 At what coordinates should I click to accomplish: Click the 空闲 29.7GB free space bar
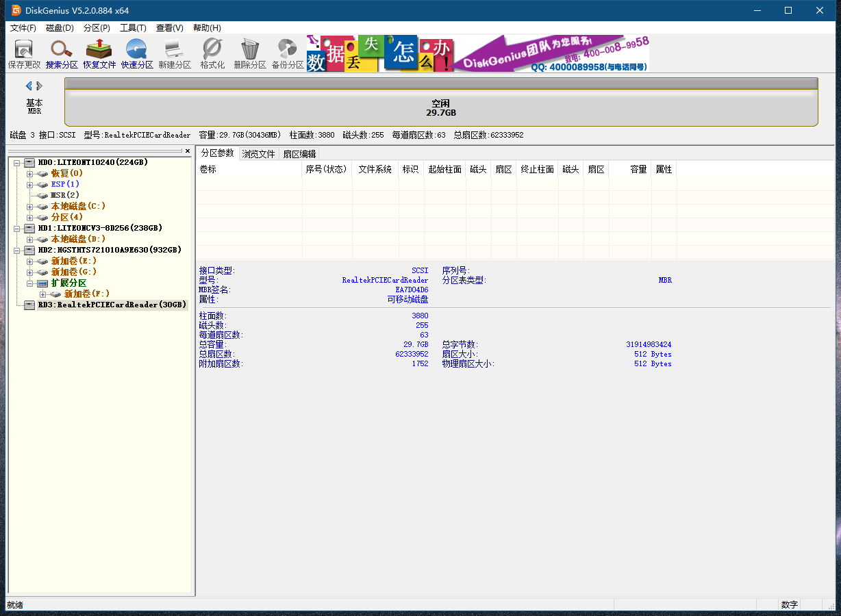coord(441,102)
